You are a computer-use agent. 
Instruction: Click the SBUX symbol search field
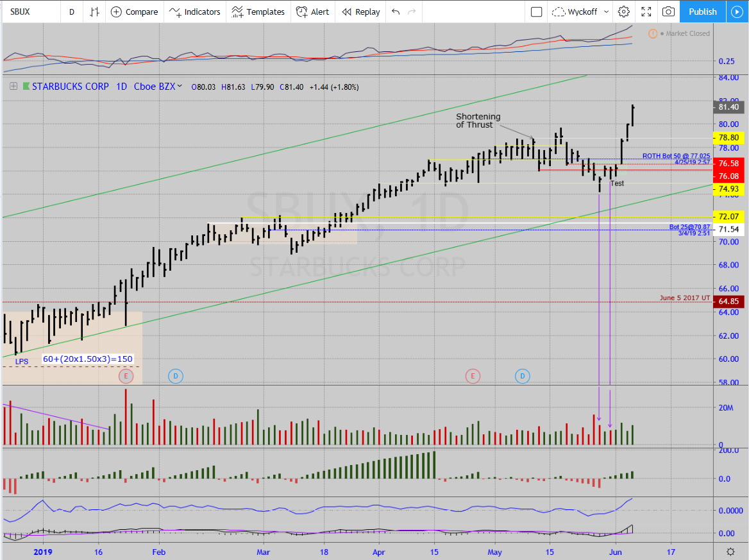[x=29, y=12]
